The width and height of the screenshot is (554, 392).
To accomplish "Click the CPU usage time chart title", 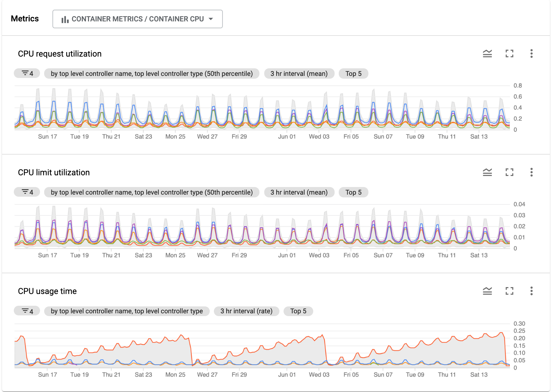I will [47, 291].
